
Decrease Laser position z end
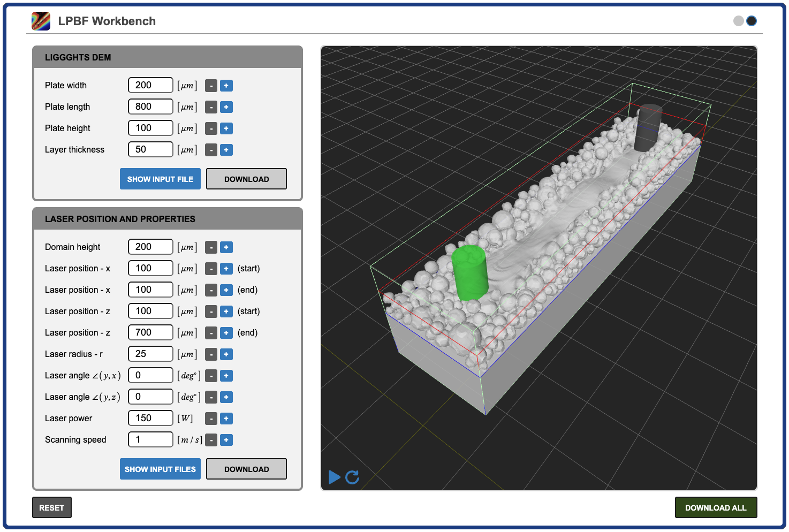tap(211, 333)
